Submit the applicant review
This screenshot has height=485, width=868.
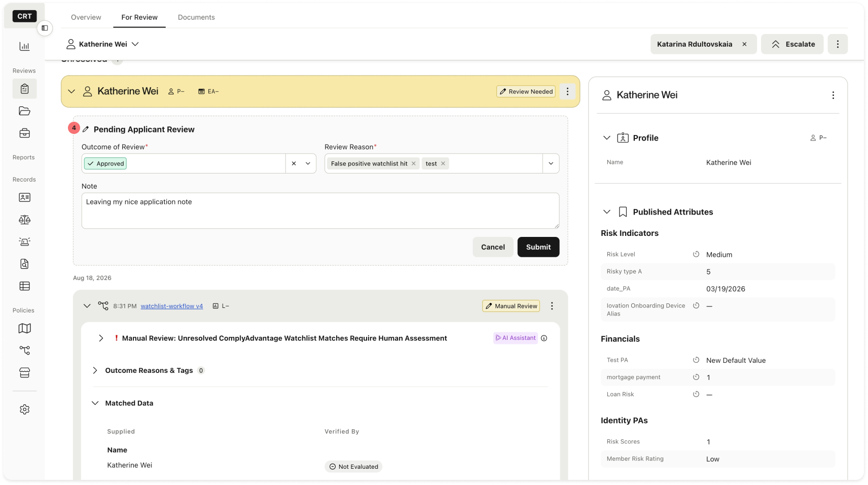[x=538, y=247]
